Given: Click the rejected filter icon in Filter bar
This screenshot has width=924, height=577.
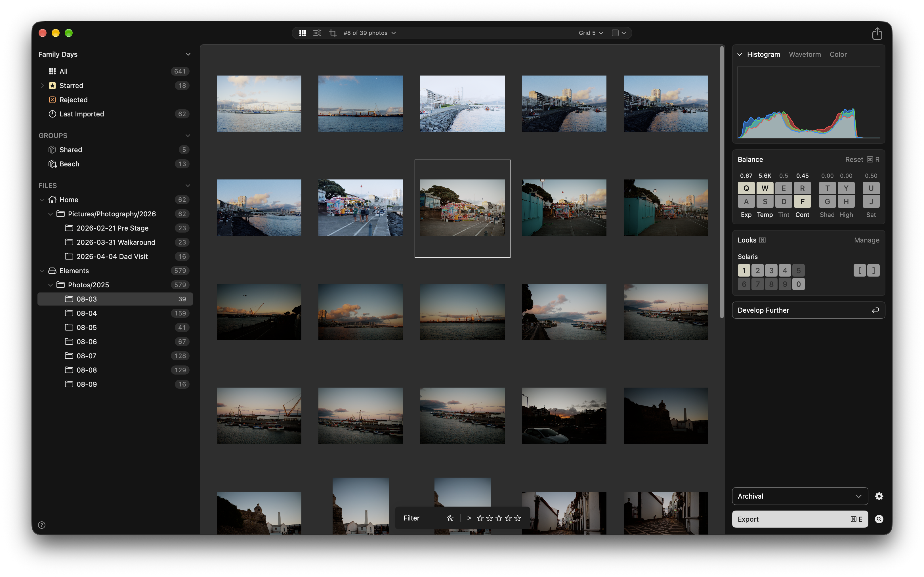Looking at the screenshot, I should click(x=450, y=518).
